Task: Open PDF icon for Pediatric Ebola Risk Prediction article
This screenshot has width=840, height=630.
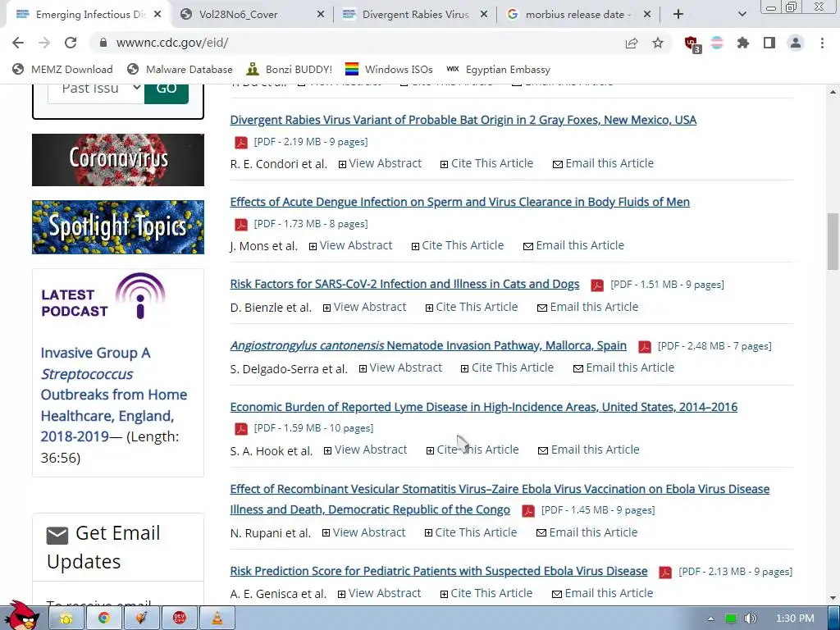Action: pos(664,572)
